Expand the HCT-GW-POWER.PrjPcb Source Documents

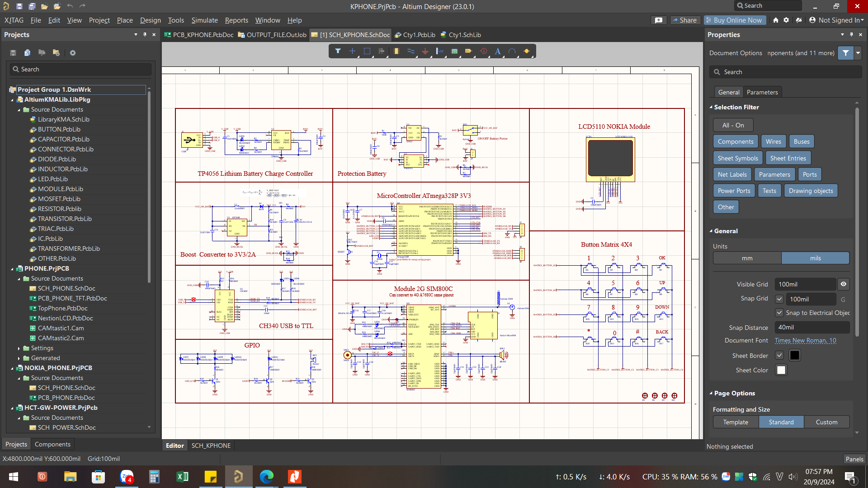[19, 418]
